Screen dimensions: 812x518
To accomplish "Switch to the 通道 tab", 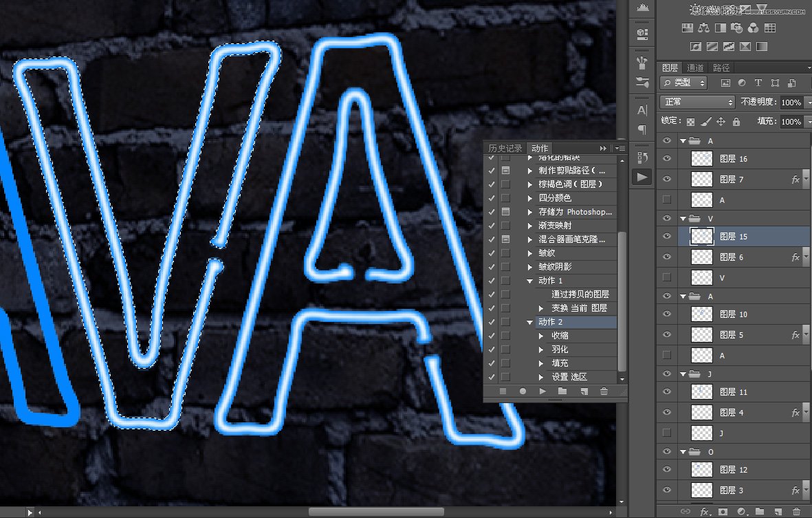I will point(694,67).
